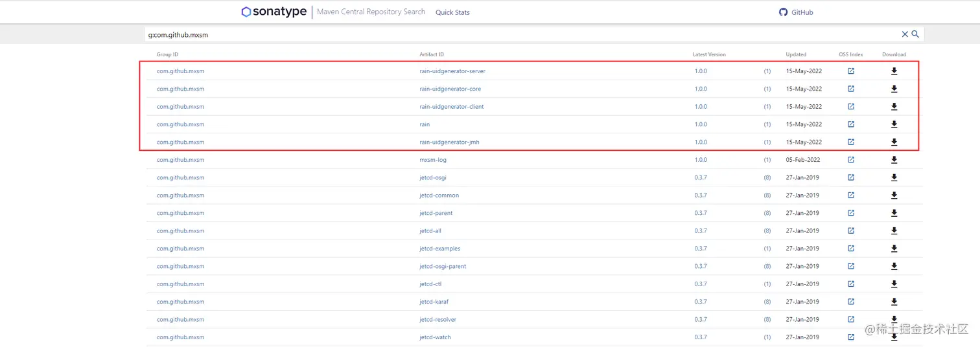
Task: Click Maven Central Repository Search title
Action: tap(371, 12)
